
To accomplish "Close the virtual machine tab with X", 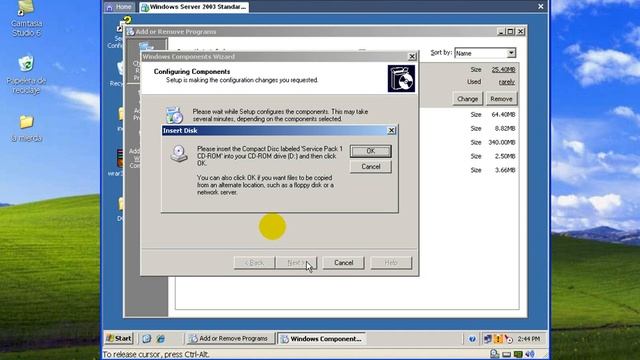I will (x=540, y=7).
